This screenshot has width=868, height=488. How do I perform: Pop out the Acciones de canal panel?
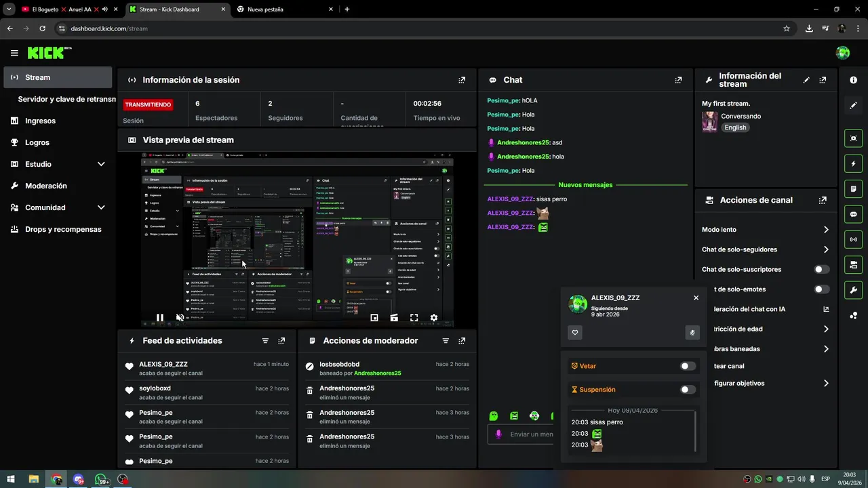point(823,201)
